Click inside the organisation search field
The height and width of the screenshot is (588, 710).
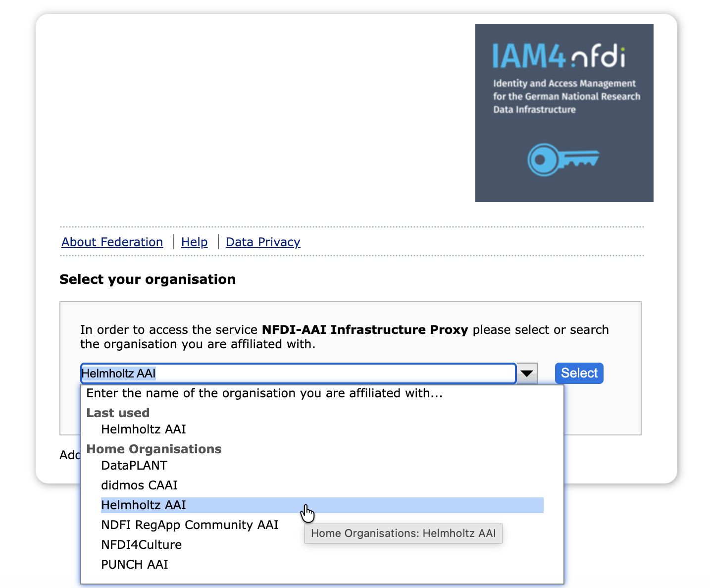pyautogui.click(x=297, y=374)
